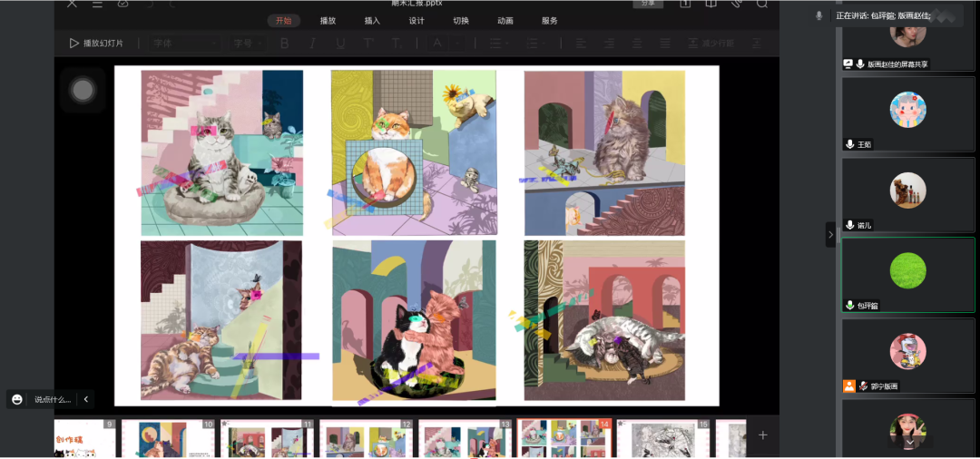The image size is (980, 459).
Task: Toggle italic formatting
Action: [x=312, y=44]
